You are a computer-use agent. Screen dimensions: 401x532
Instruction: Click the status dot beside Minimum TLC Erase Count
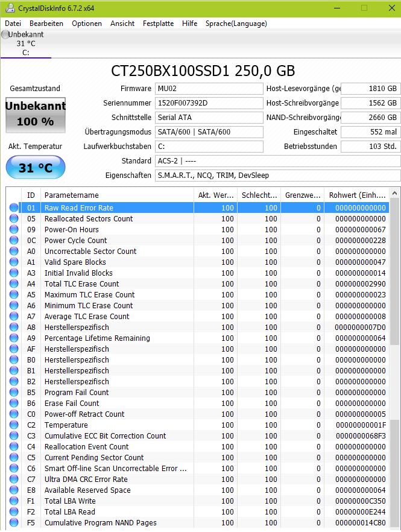click(14, 305)
